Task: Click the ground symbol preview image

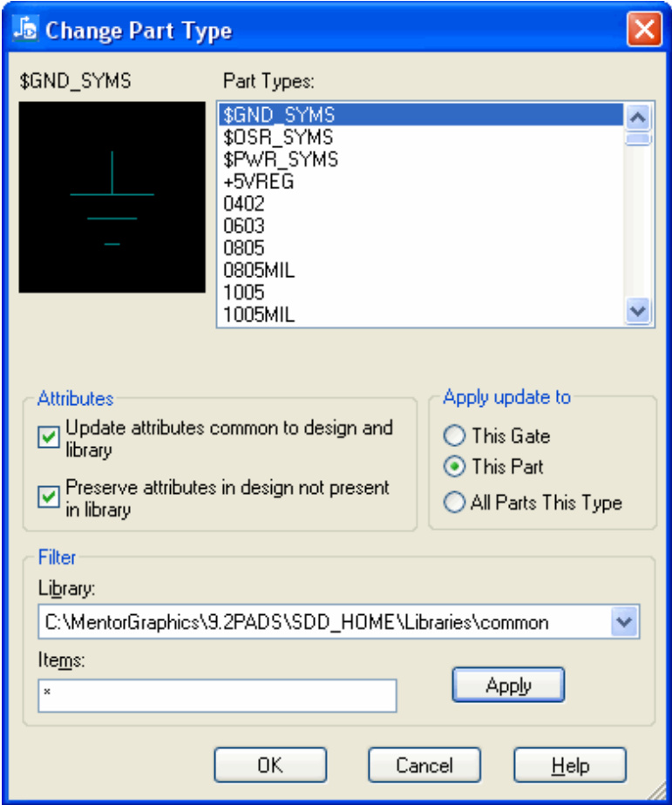Action: (112, 197)
